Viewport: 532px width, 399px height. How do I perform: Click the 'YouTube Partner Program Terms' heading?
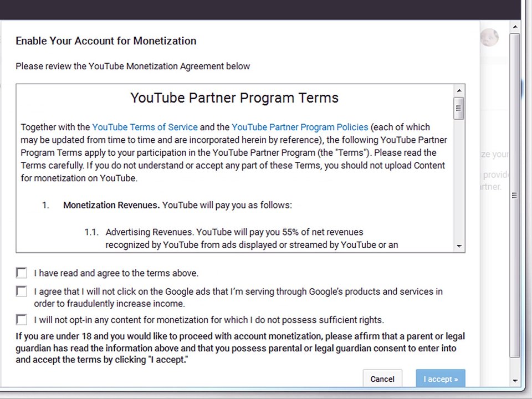[x=234, y=98]
